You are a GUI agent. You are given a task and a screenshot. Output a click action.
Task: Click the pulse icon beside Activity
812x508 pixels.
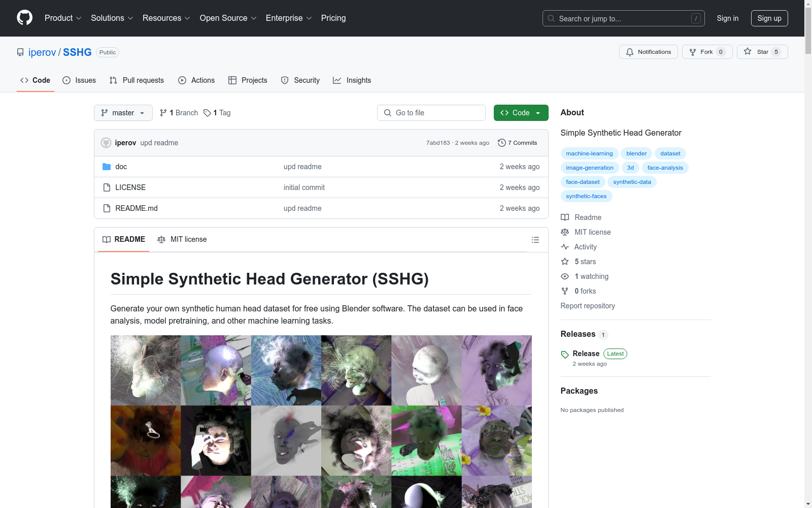point(565,247)
